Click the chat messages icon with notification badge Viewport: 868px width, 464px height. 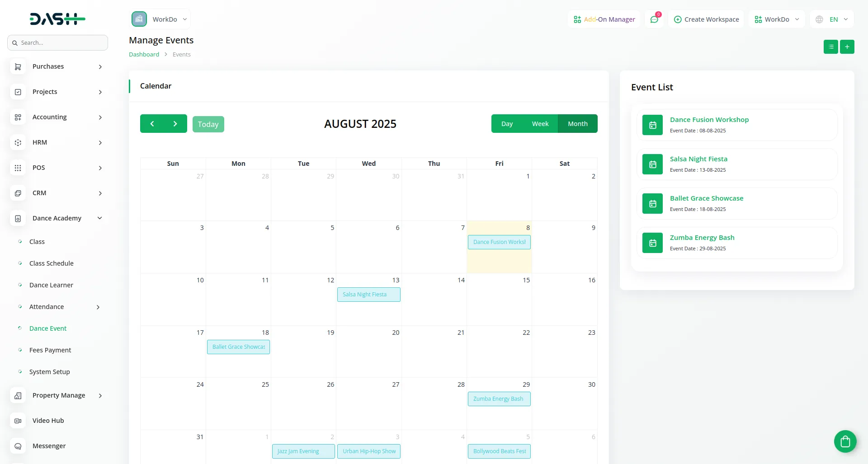pyautogui.click(x=654, y=19)
